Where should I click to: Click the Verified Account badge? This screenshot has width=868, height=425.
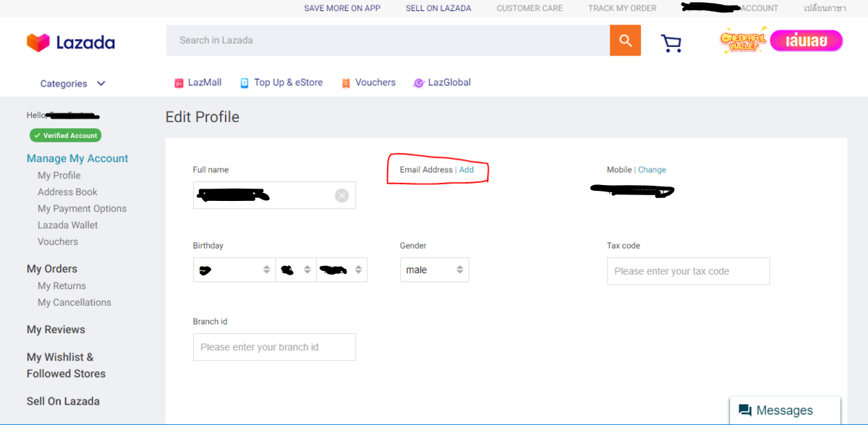pyautogui.click(x=65, y=135)
